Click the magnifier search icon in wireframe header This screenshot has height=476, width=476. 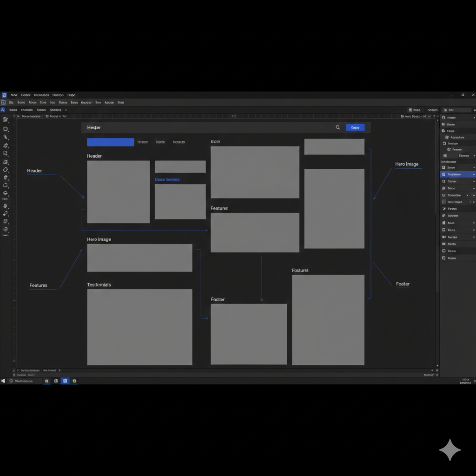point(338,127)
